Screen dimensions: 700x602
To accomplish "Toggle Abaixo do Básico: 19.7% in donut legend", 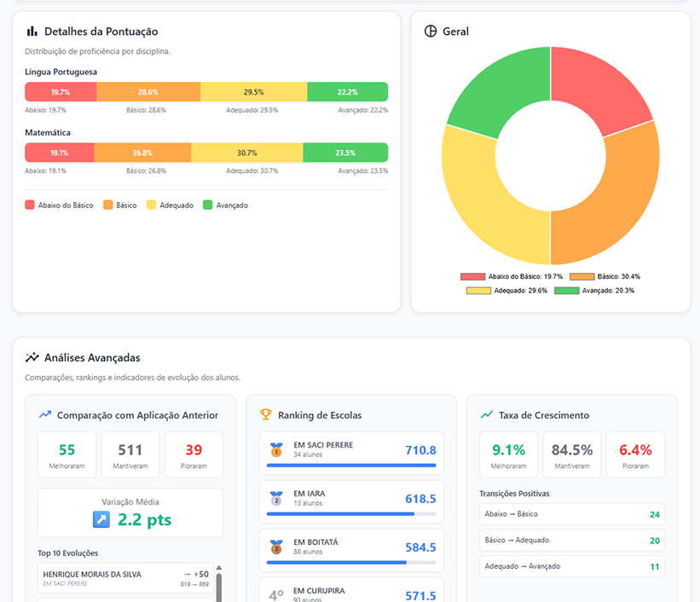I will pos(512,276).
